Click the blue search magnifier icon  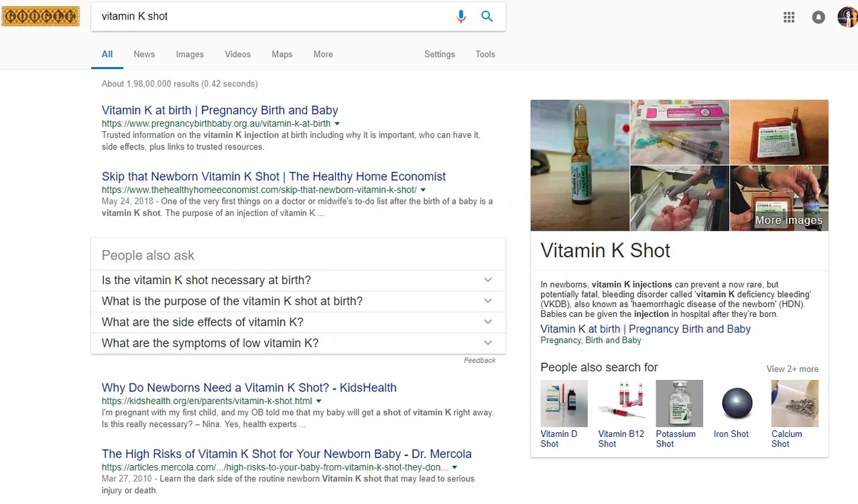pyautogui.click(x=487, y=17)
